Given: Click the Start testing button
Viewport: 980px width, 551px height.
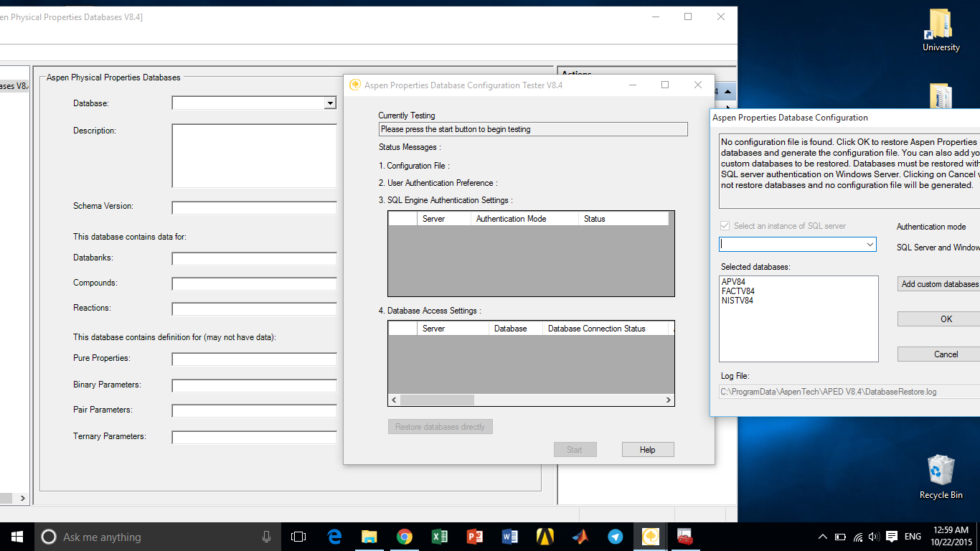Looking at the screenshot, I should coord(575,450).
